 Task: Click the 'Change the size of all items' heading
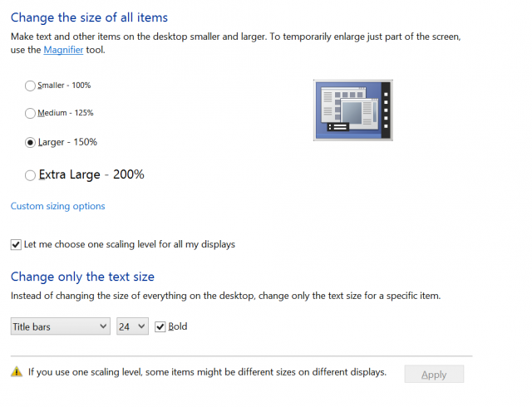(89, 17)
